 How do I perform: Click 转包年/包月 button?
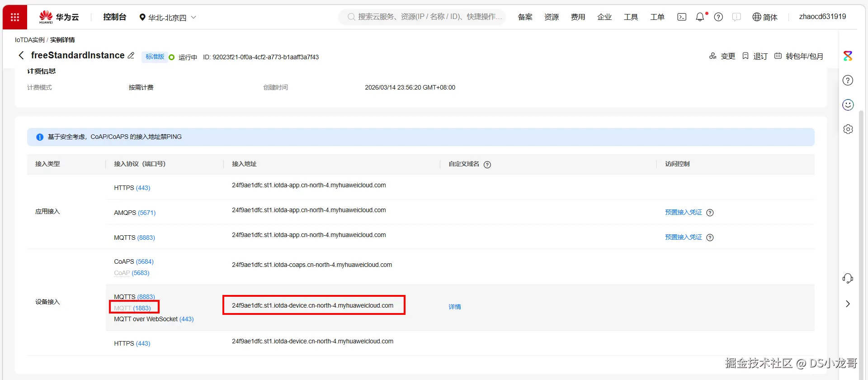point(799,56)
